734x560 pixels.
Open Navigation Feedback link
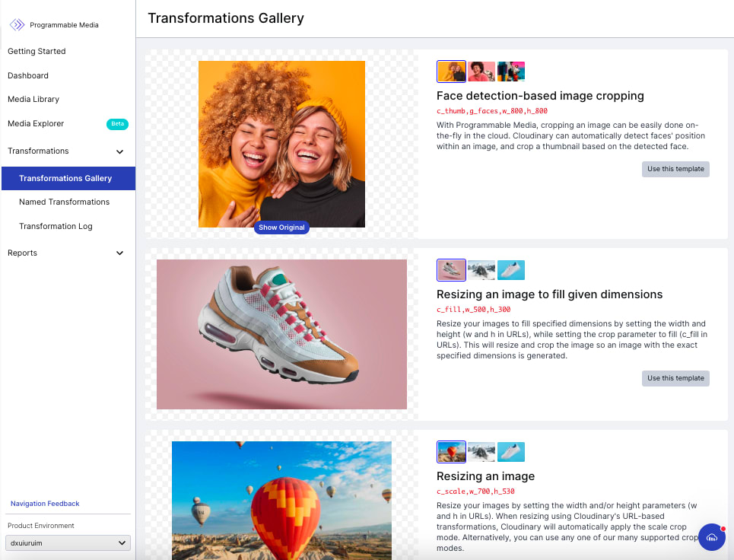(x=45, y=504)
